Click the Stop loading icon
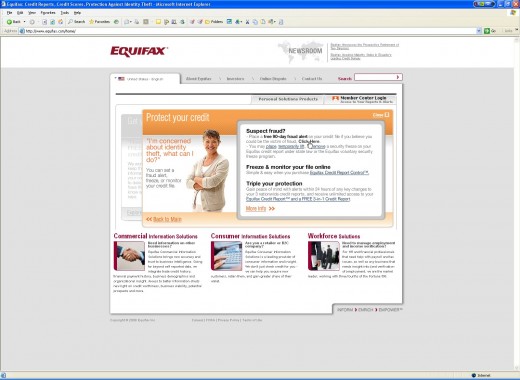This screenshot has width=520, height=380. (x=44, y=22)
